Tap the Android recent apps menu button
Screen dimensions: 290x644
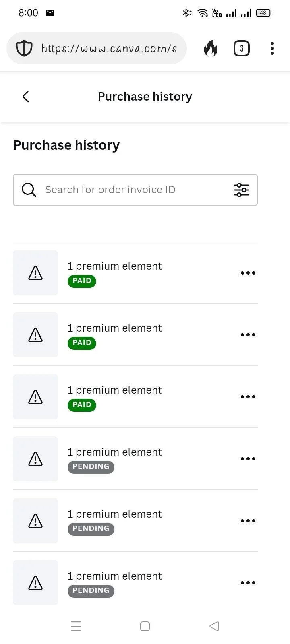[x=76, y=626]
